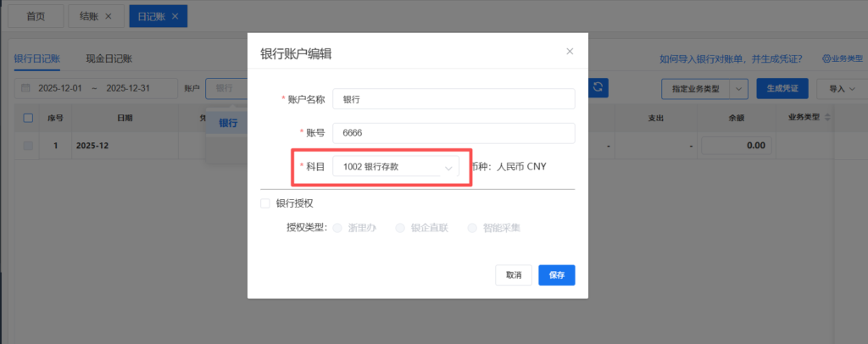Close the 银行账户编辑 dialog with X

pyautogui.click(x=570, y=51)
